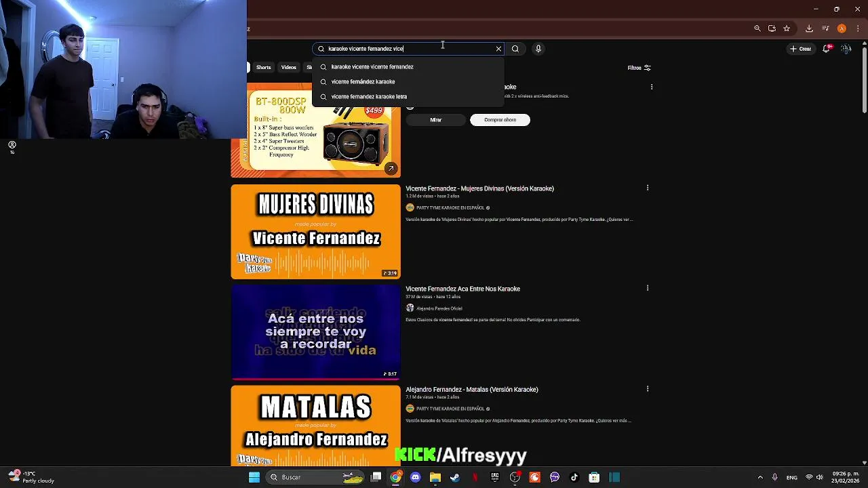Open ENG language input switcher
The image size is (868, 488).
[x=792, y=477]
